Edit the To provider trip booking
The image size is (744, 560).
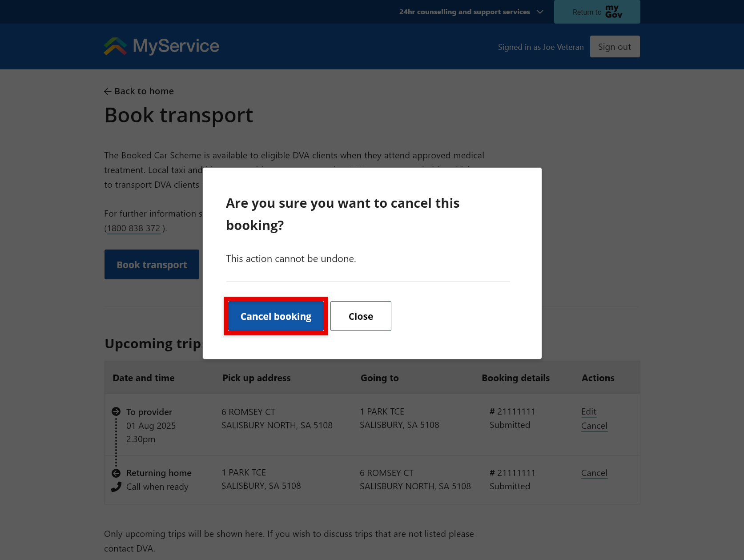tap(588, 411)
